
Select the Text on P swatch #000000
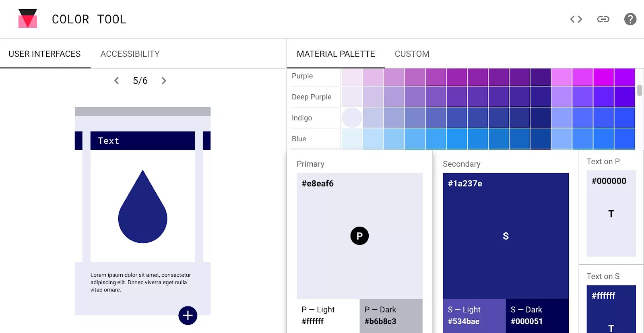point(611,213)
